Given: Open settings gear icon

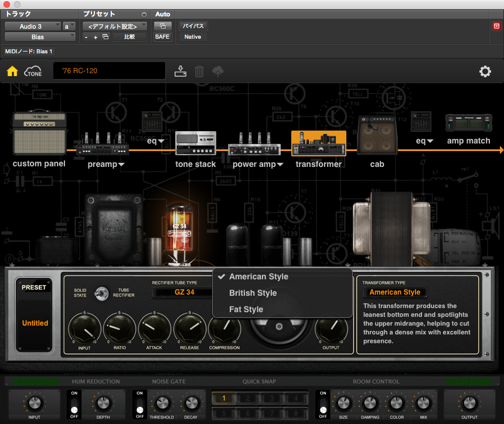Looking at the screenshot, I should pos(485,71).
